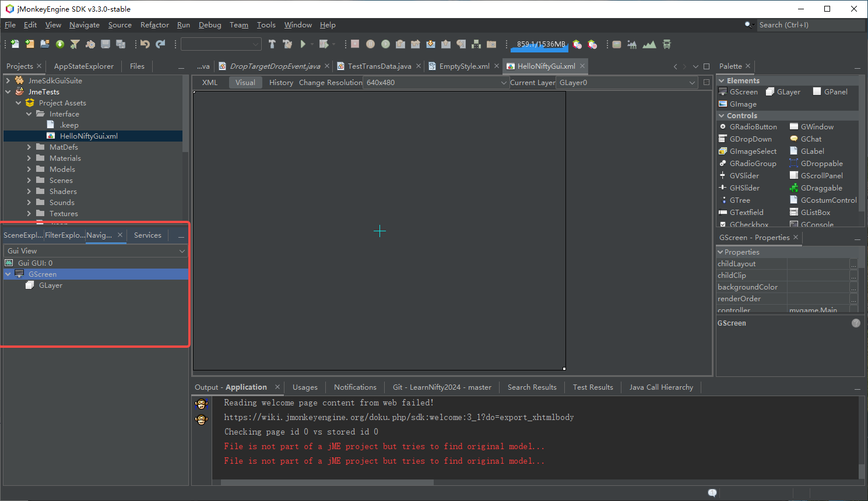Viewport: 868px width, 501px height.
Task: Click the camera snapshot toolbar icon
Action: pyautogui.click(x=491, y=44)
